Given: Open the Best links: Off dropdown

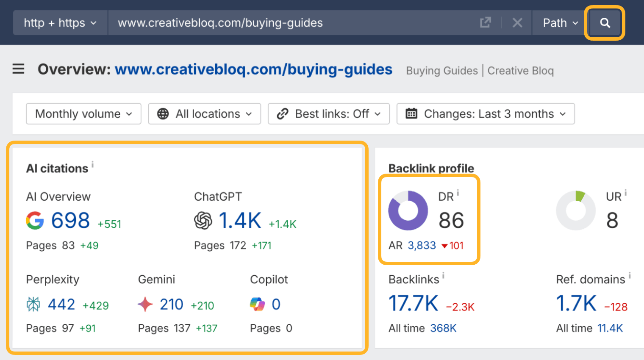Looking at the screenshot, I should (329, 114).
